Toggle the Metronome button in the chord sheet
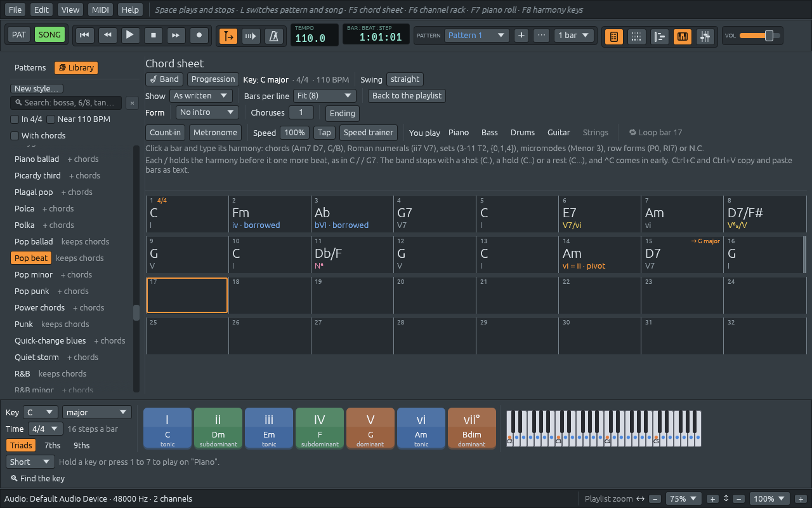The height and width of the screenshot is (508, 812). tap(215, 133)
